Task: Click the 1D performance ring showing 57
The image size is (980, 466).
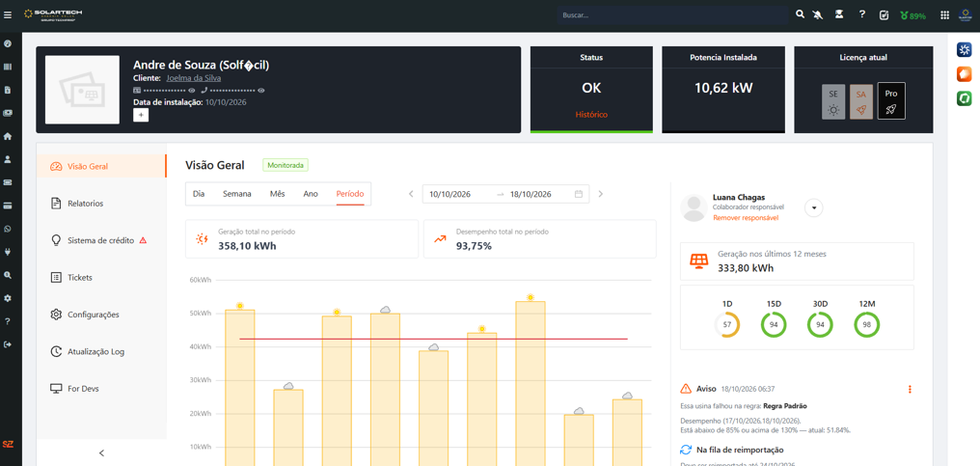Action: click(727, 325)
